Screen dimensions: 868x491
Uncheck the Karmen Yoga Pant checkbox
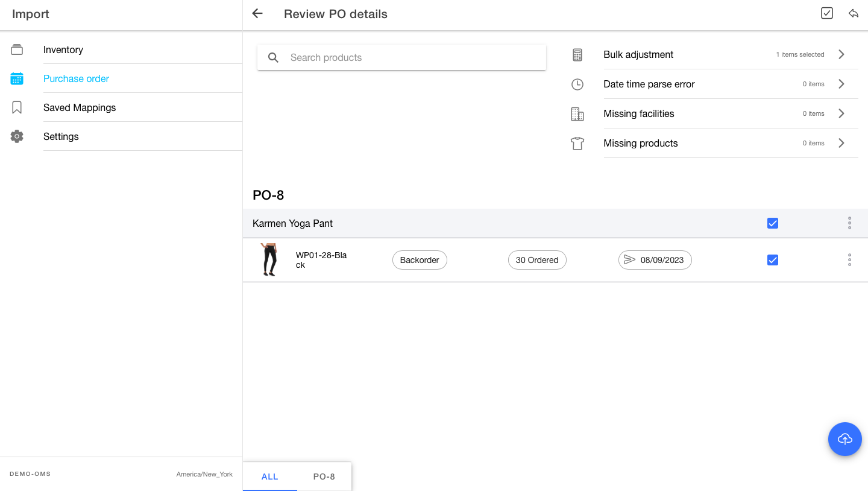tap(773, 223)
